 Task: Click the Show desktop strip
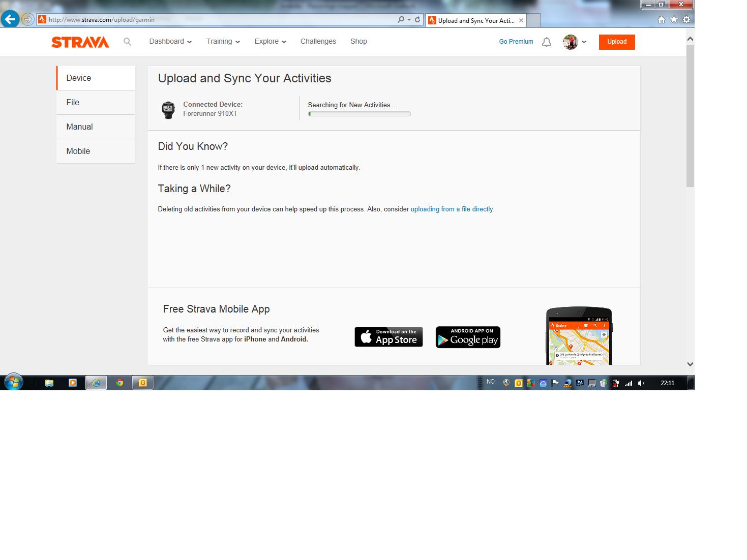(x=691, y=383)
